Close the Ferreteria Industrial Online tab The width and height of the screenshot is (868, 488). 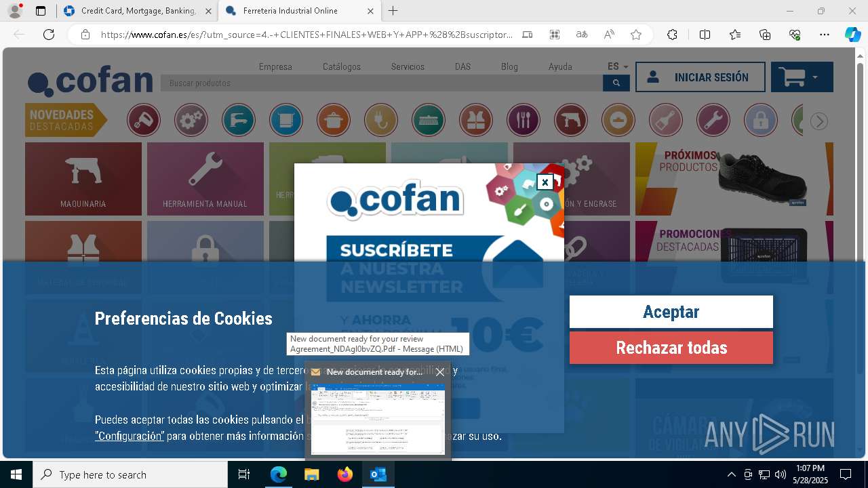[x=370, y=11]
